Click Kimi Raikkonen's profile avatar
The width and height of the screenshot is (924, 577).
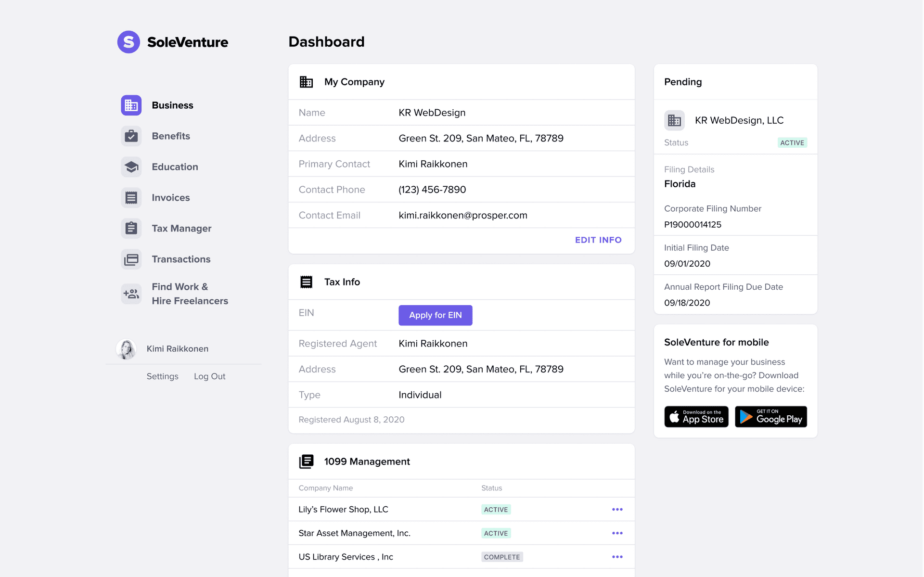(127, 349)
